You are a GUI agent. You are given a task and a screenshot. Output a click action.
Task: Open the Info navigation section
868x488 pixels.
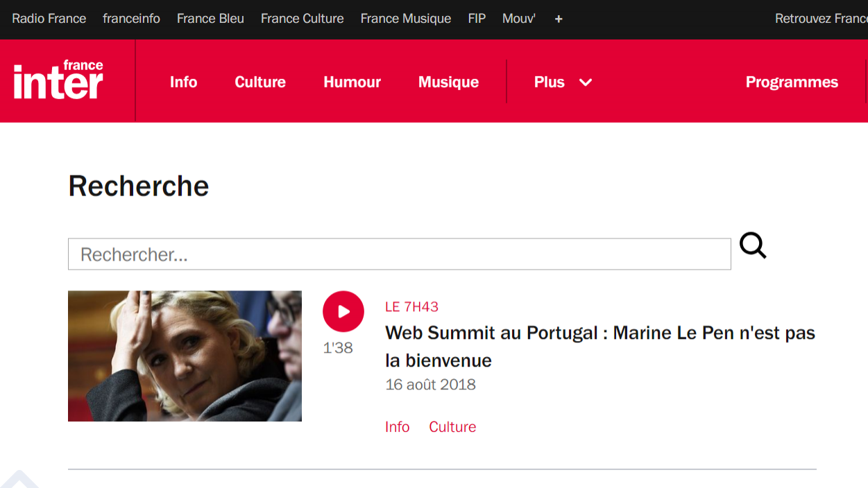[x=183, y=82]
